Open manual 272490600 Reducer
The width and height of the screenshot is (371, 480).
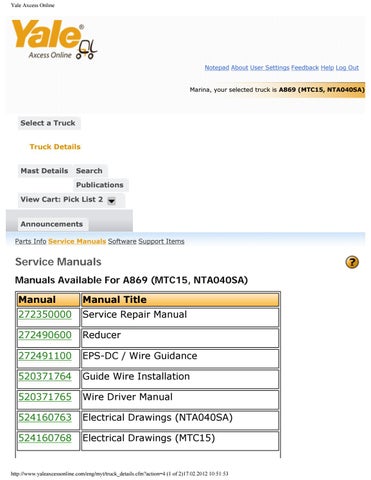45,335
